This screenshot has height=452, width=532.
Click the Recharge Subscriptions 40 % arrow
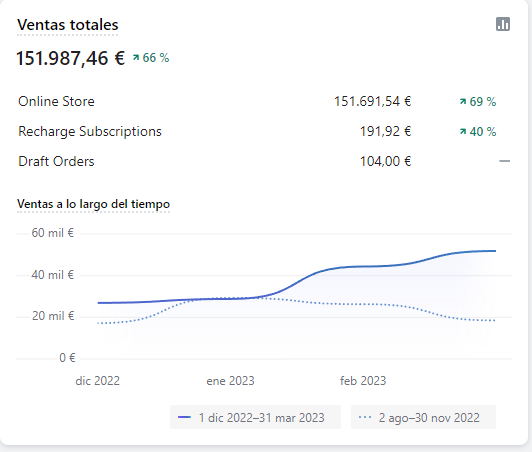coord(463,131)
